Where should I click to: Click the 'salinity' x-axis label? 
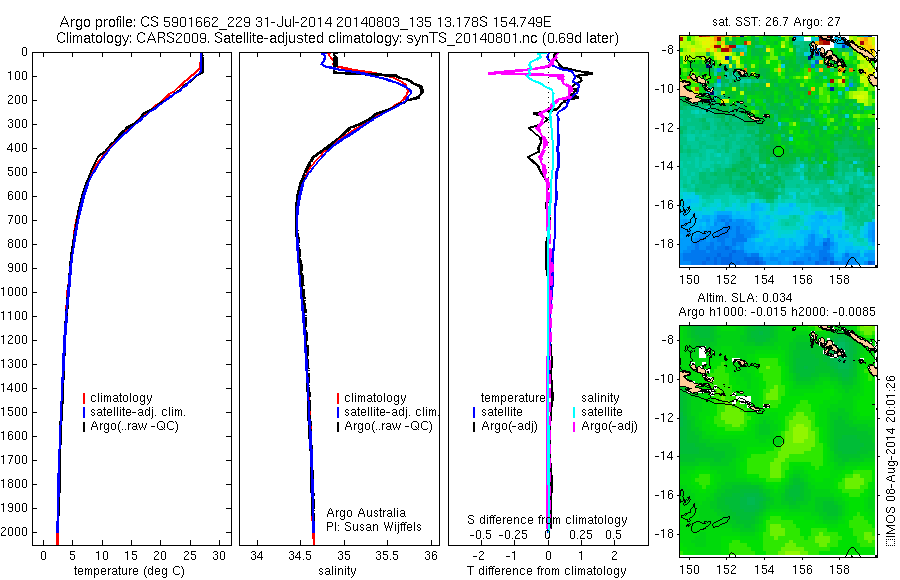pyautogui.click(x=337, y=571)
